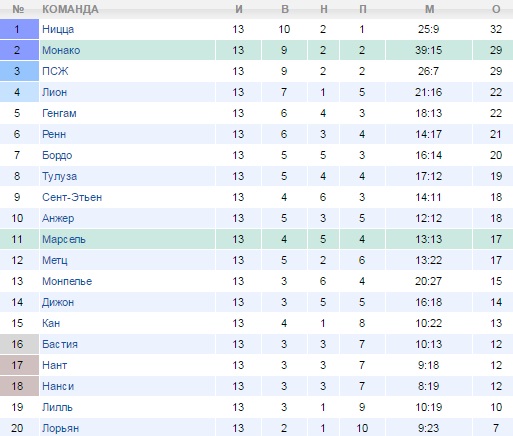Click the Генгам team link
Screen dimensions: 513x436
click(59, 113)
